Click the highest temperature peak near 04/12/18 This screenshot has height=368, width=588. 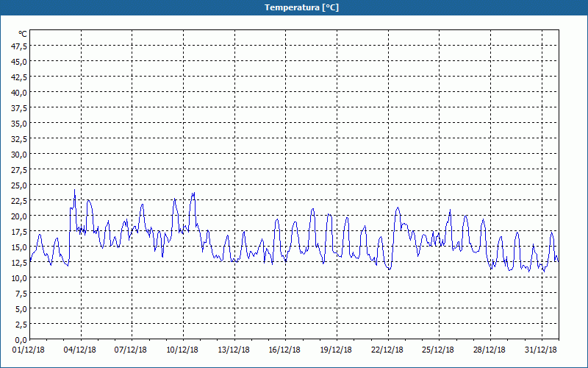(74, 190)
